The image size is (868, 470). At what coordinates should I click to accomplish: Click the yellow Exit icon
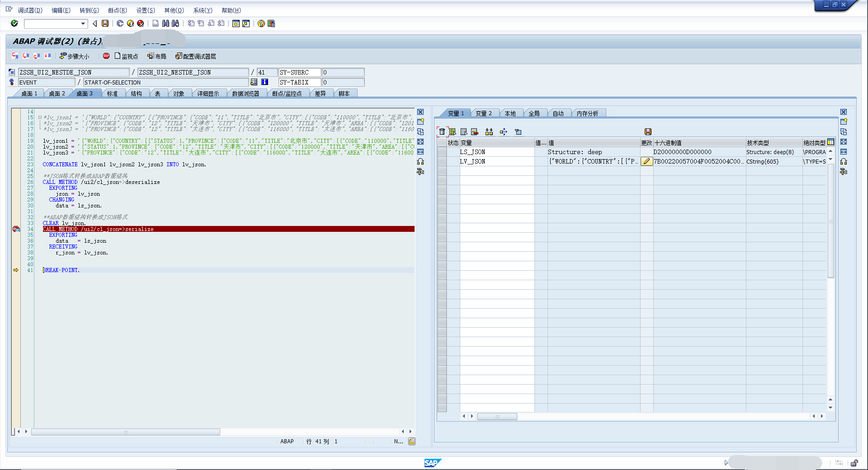(130, 23)
